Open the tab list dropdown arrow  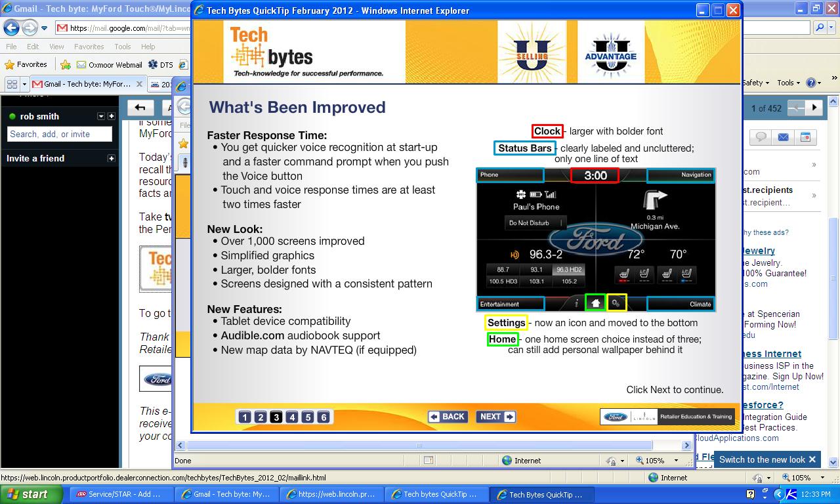(24, 84)
